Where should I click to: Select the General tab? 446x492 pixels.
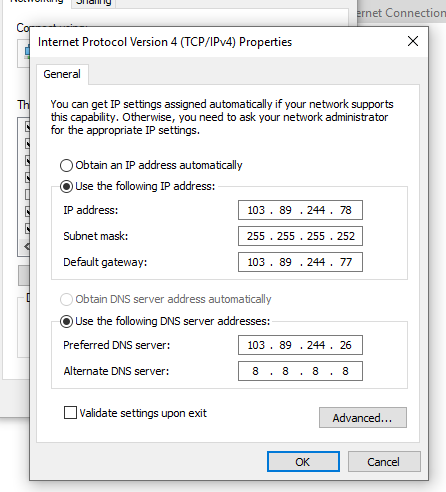[62, 74]
